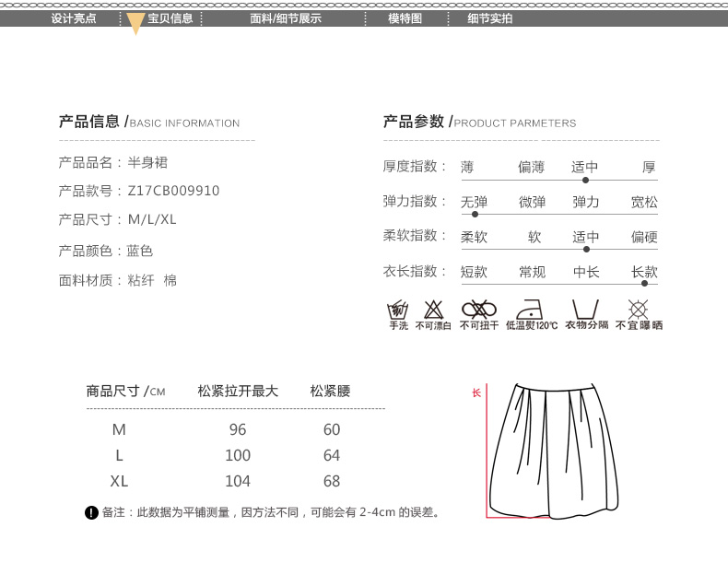
Task: Open the 面料/细节展示 tab
Action: [x=286, y=18]
